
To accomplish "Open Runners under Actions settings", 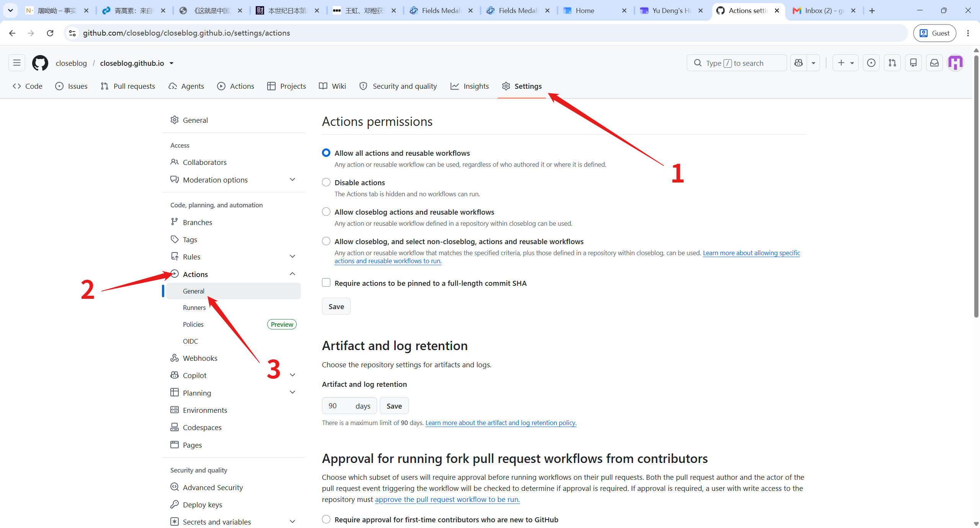I will pyautogui.click(x=234, y=308).
